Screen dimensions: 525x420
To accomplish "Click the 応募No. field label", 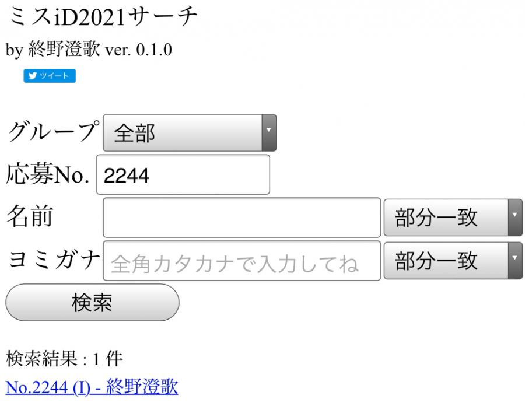I will coord(48,174).
